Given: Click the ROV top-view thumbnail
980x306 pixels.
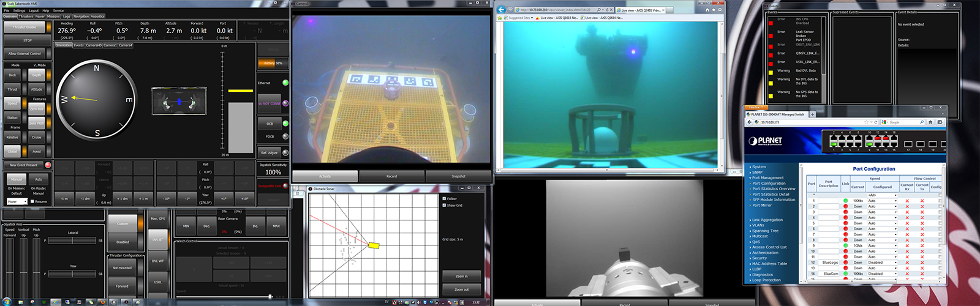Looking at the screenshot, I should point(179,102).
